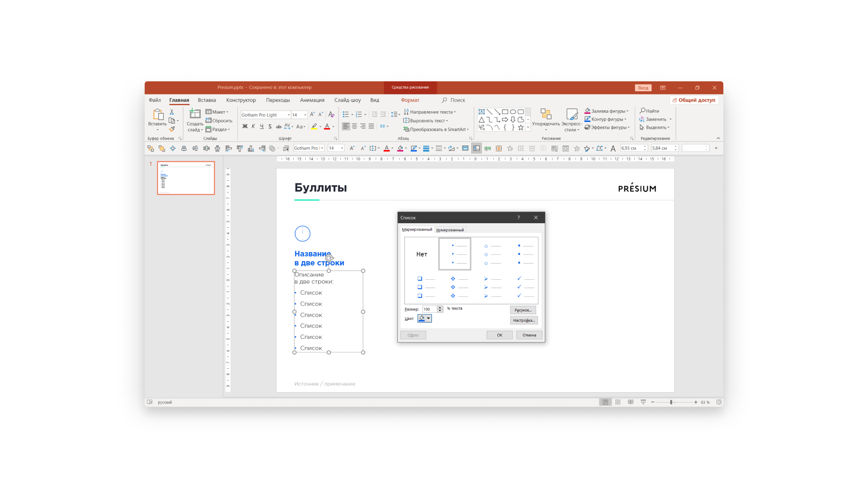The height and width of the screenshot is (488, 868).
Task: Click Преобразовать в SmartArt icon
Action: click(406, 129)
